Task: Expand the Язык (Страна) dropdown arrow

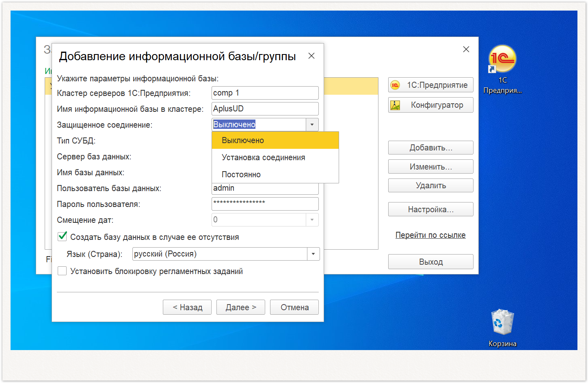Action: click(313, 254)
